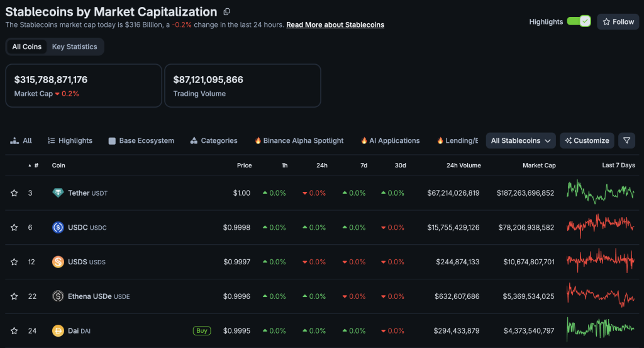Add Dai to favorites star
Screen dimensions: 644x348
[14, 330]
